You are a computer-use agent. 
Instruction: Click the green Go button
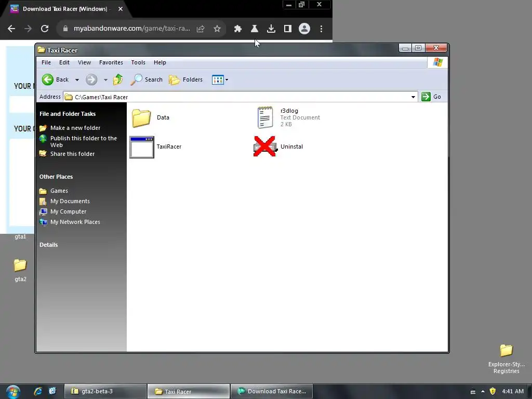(x=431, y=97)
